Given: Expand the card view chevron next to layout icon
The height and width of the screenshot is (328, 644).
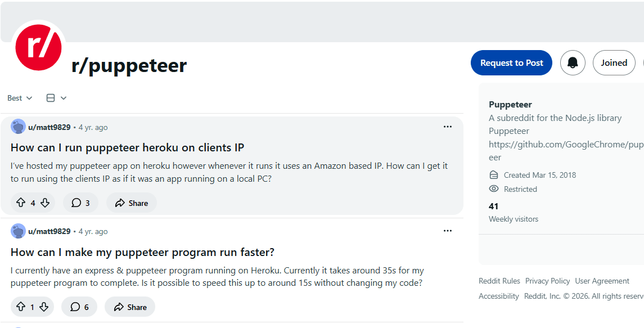Looking at the screenshot, I should pos(63,97).
